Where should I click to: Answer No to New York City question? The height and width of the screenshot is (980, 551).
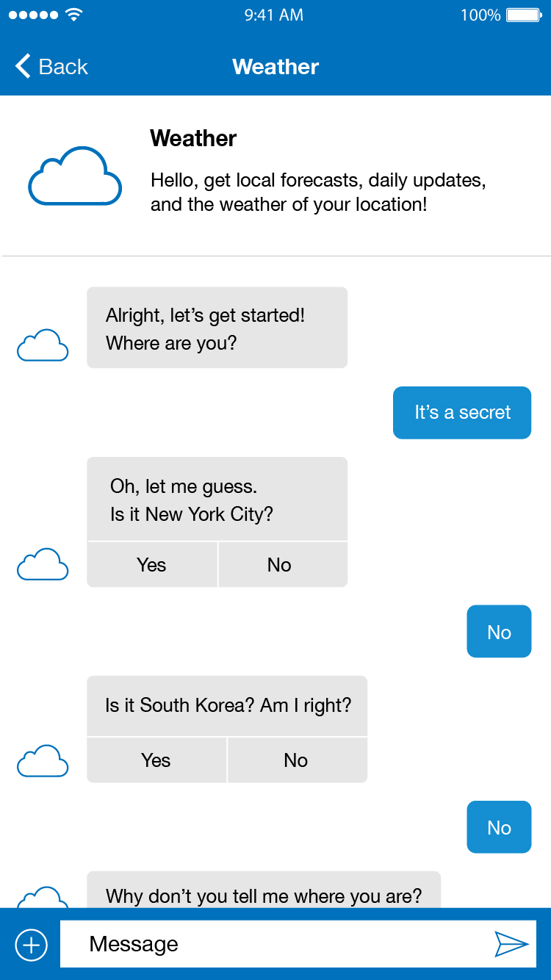280,565
